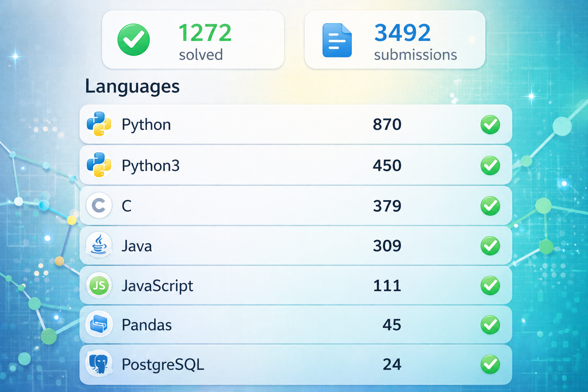Click the blue submissions document icon

[x=337, y=40]
